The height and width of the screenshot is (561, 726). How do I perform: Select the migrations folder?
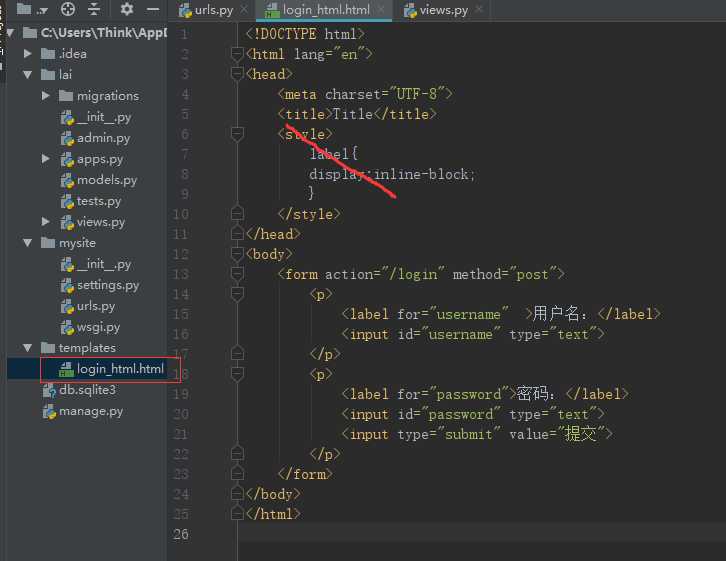(99, 96)
